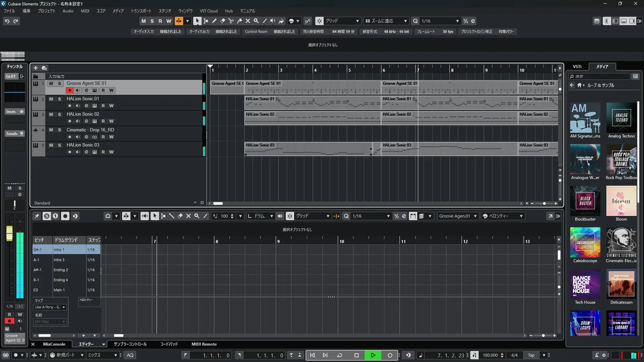Viewport: 644px width, 362px height.
Task: Select the Eraser tool in project toolbar
Action: (222, 21)
